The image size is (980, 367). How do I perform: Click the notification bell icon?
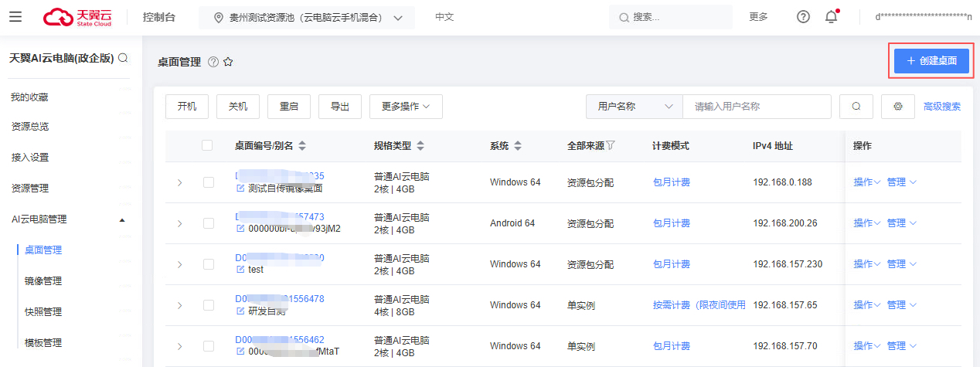coord(831,17)
